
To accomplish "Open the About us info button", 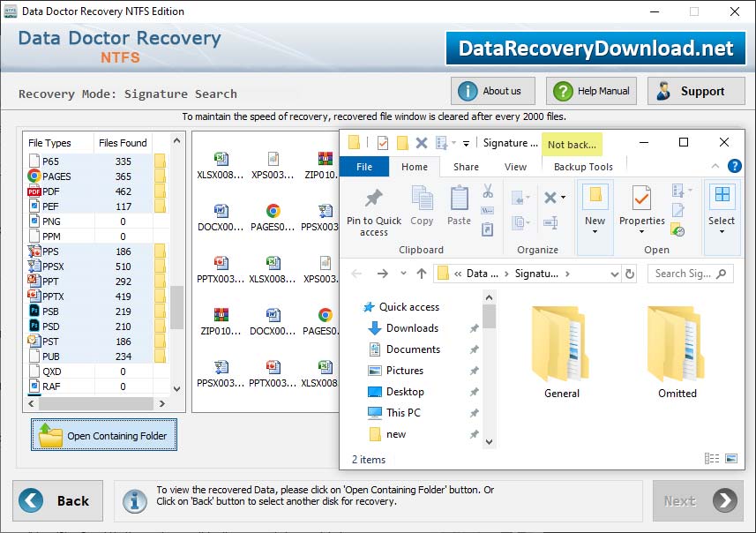I will [493, 91].
